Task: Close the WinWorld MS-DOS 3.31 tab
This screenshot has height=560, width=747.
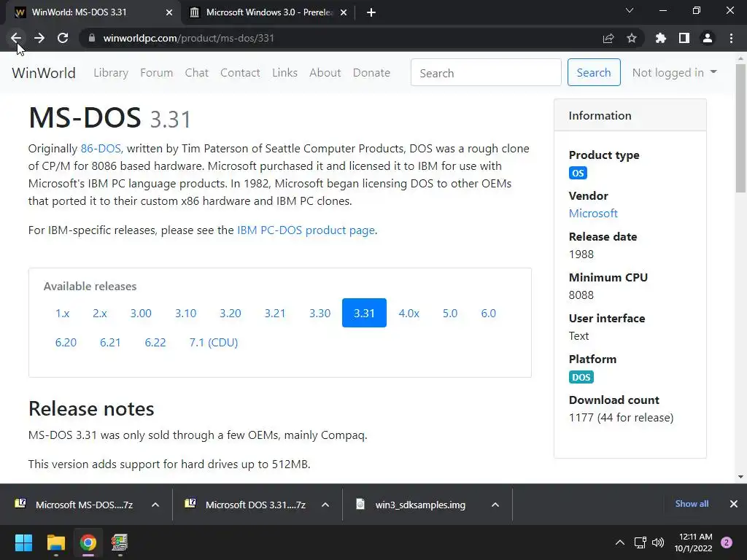Action: (169, 13)
